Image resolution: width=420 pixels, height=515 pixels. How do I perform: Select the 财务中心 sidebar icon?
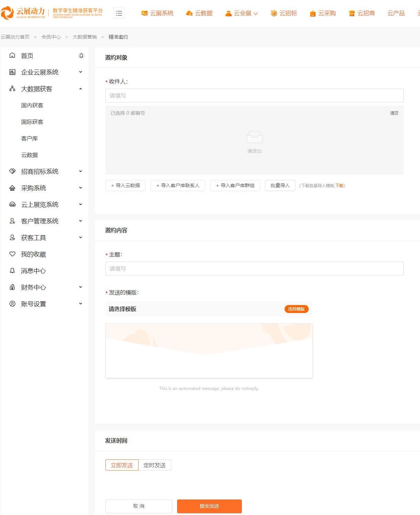(12, 287)
